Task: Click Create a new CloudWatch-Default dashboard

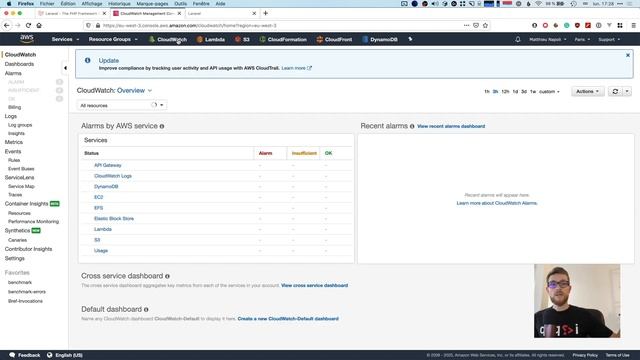Action: (288, 319)
